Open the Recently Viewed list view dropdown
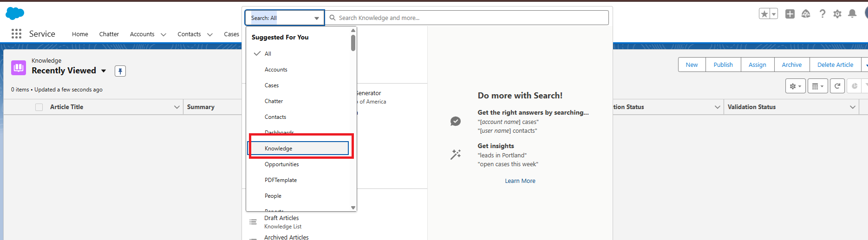Screen dimensions: 868x240 [x=104, y=71]
